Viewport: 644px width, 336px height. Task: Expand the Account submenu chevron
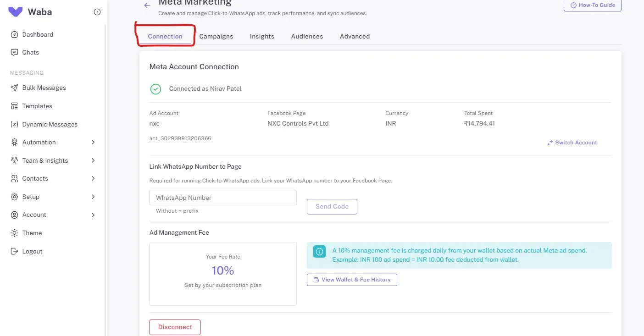point(93,215)
